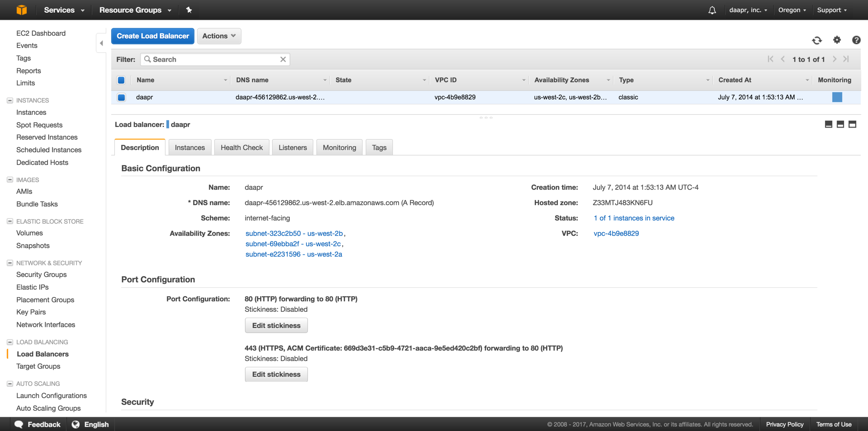Screen dimensions: 868x431
Task: Switch to the Instances tab
Action: 190,147
